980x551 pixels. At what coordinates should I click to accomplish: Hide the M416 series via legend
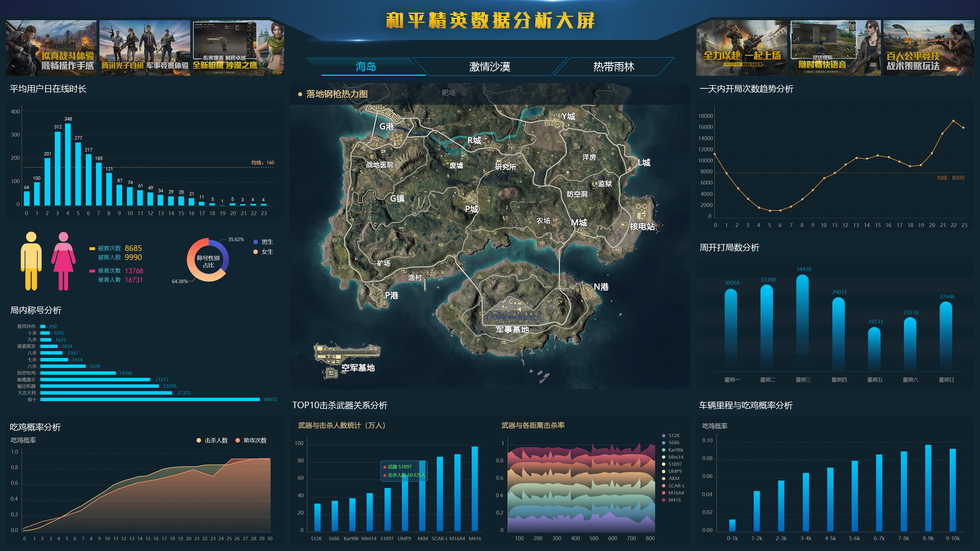pyautogui.click(x=672, y=500)
